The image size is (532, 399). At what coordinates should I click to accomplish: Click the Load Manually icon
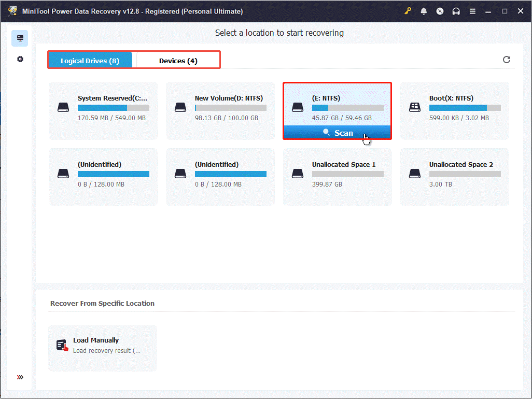(x=62, y=345)
